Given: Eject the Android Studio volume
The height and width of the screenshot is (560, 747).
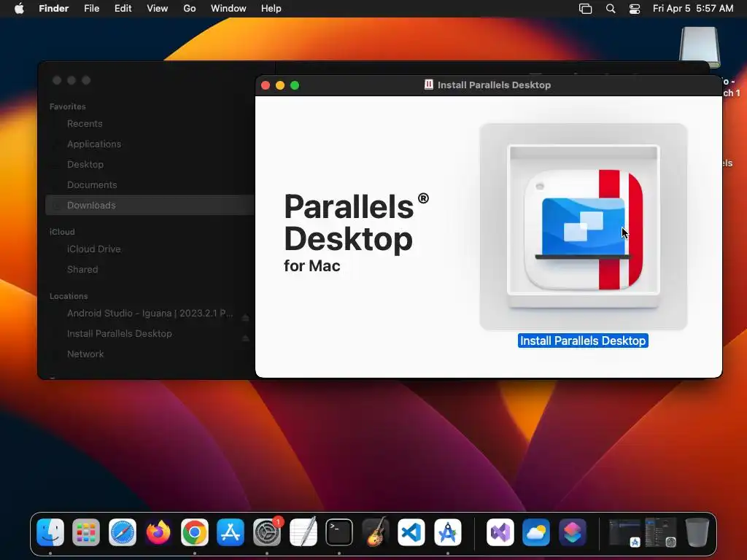Looking at the screenshot, I should coord(245,317).
